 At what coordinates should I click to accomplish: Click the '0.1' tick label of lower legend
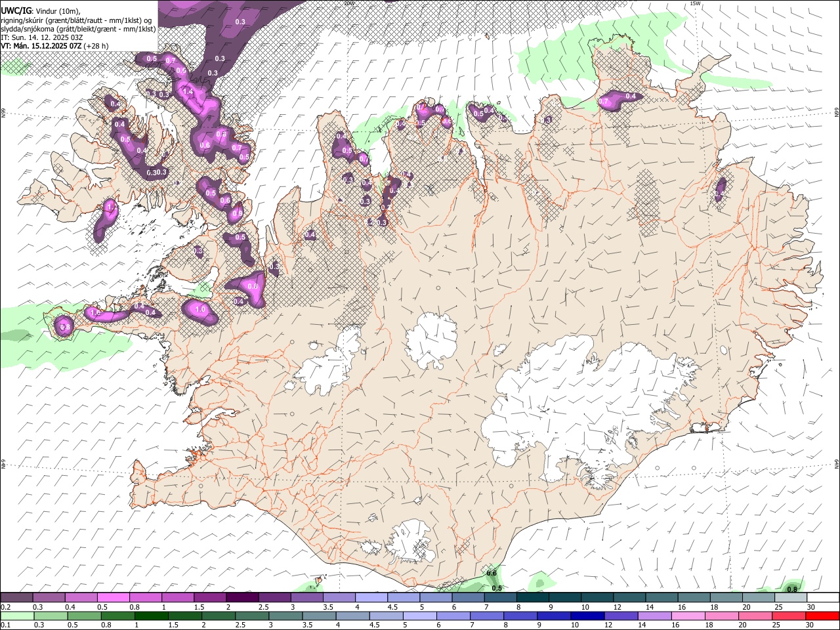(5, 625)
